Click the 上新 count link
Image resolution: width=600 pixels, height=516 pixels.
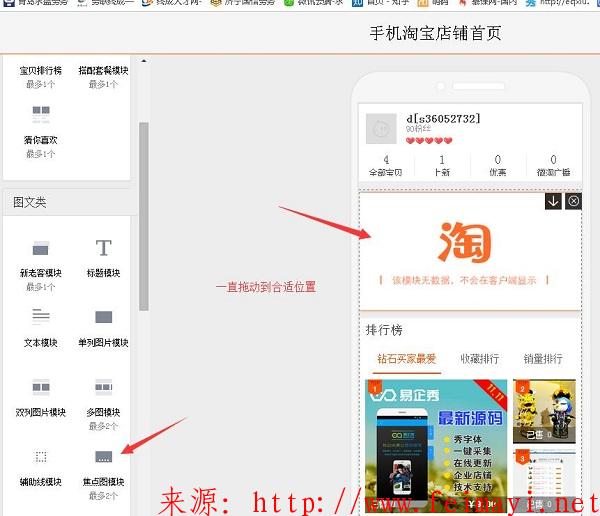coord(442,165)
